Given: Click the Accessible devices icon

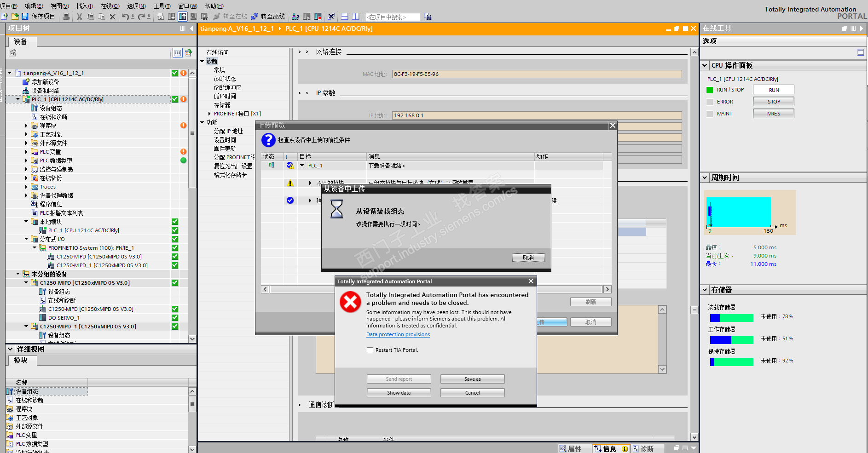Looking at the screenshot, I should pos(296,17).
